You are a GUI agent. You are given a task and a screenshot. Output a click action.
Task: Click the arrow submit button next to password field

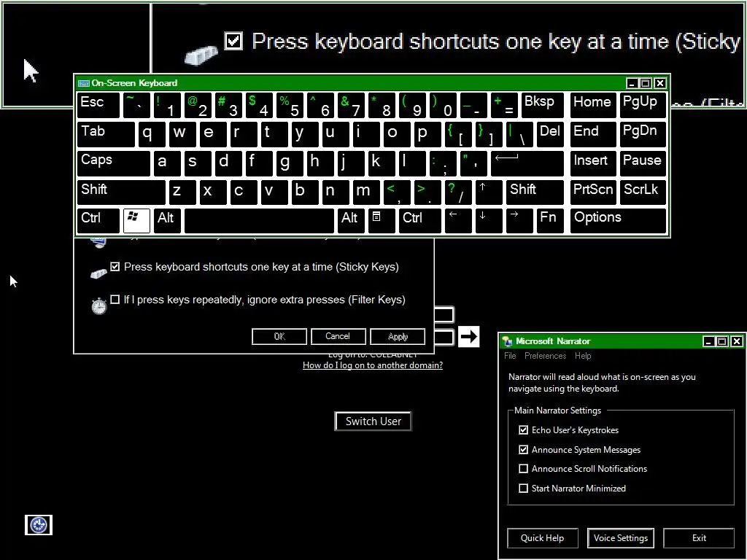point(469,337)
